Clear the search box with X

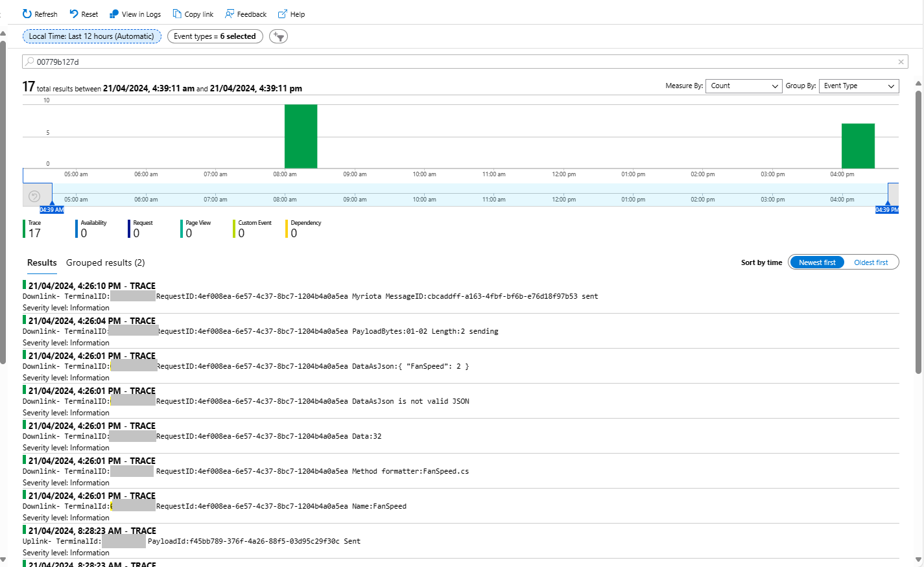tap(901, 62)
